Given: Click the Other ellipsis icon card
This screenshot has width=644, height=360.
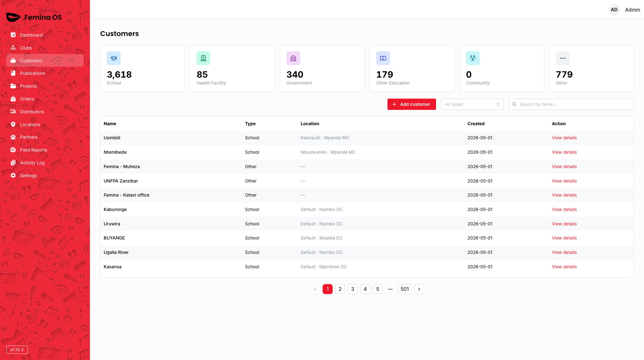Looking at the screenshot, I should click(x=563, y=58).
